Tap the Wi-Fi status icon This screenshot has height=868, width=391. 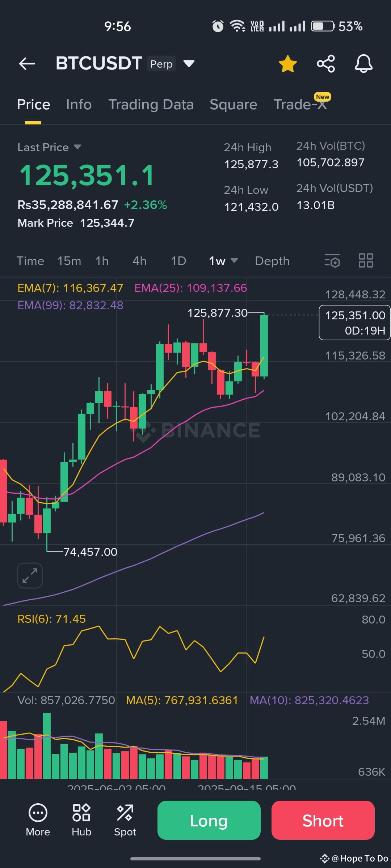(237, 26)
